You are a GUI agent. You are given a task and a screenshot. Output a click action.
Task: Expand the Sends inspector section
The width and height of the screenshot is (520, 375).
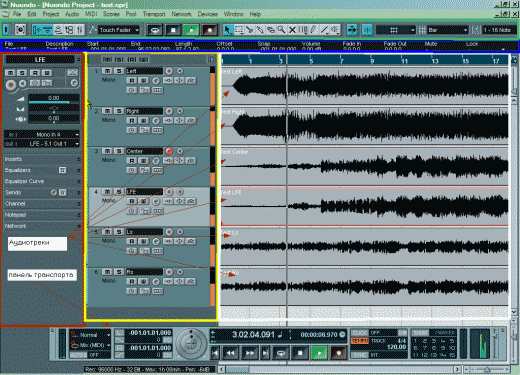coord(42,193)
